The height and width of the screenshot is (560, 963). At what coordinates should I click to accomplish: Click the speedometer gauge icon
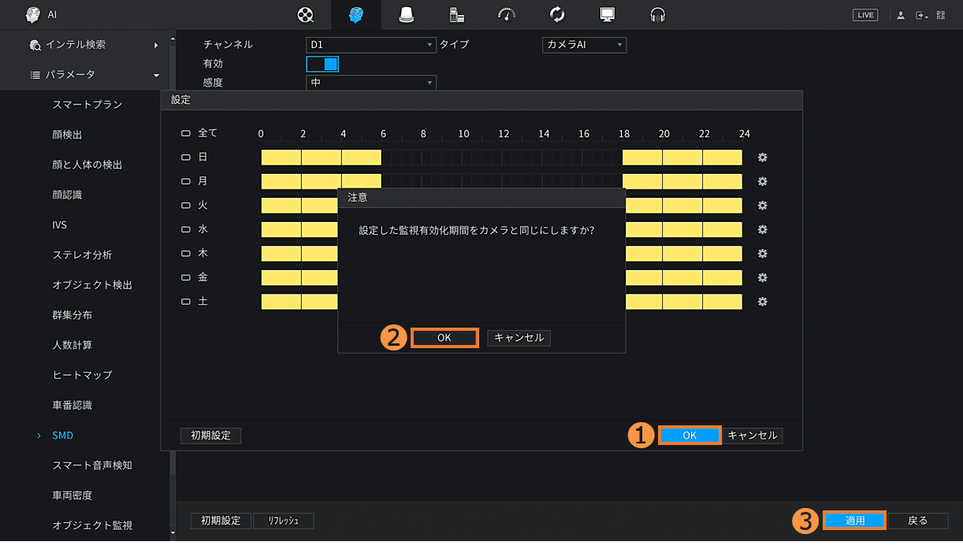507,15
